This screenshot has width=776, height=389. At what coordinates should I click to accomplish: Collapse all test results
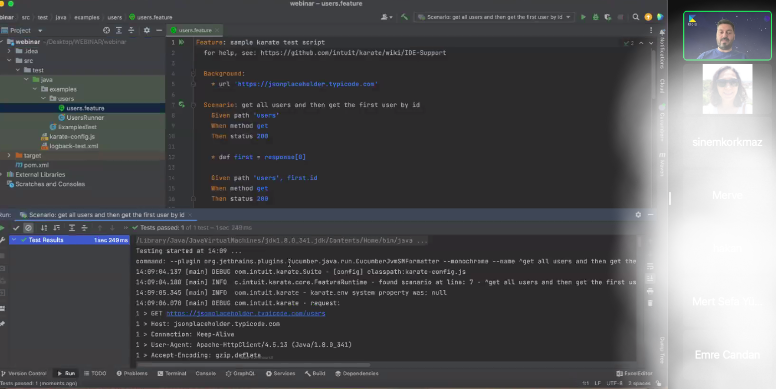84,228
